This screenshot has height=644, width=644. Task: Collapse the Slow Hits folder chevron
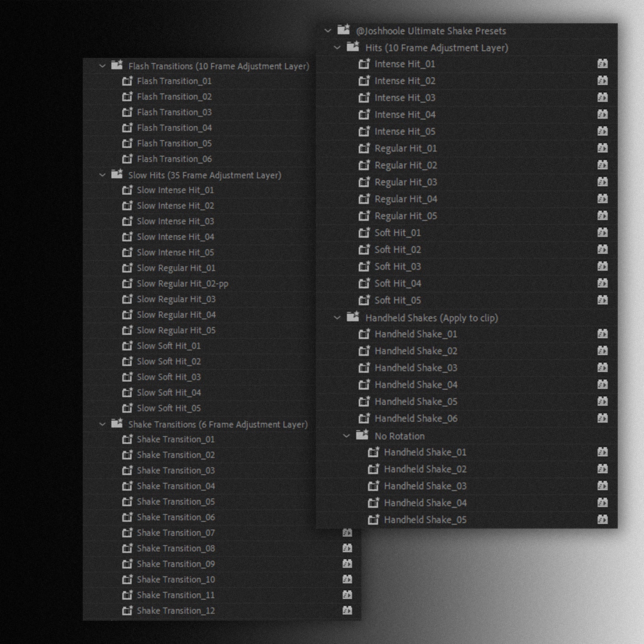point(102,175)
